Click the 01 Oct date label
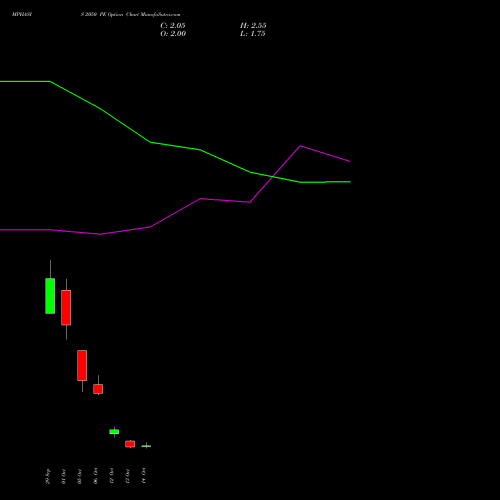Image resolution: width=500 pixels, height=500 pixels. [64, 477]
